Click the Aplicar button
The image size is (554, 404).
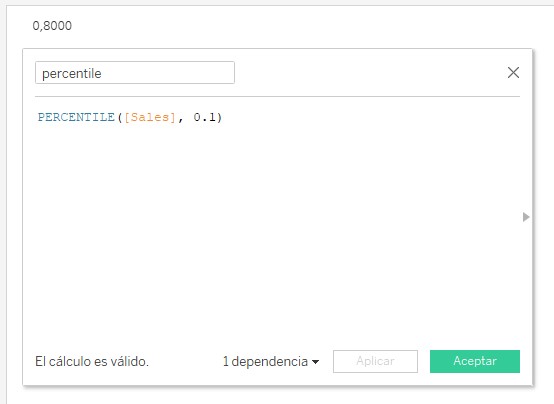pyautogui.click(x=375, y=361)
